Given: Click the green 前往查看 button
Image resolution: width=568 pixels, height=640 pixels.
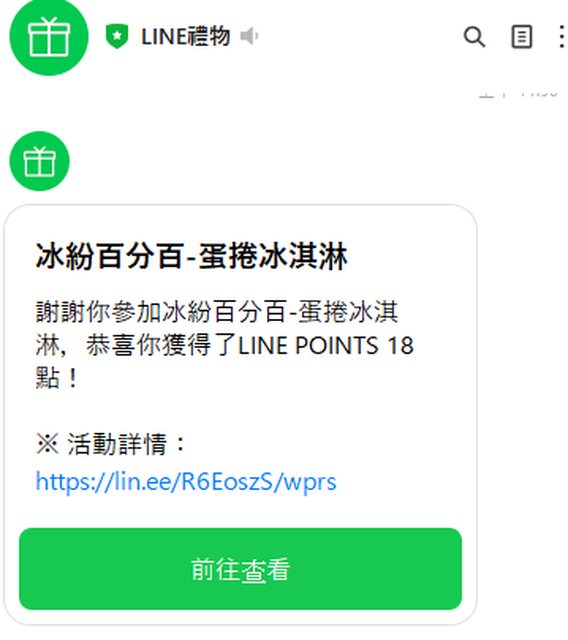Looking at the screenshot, I should coord(240,569).
